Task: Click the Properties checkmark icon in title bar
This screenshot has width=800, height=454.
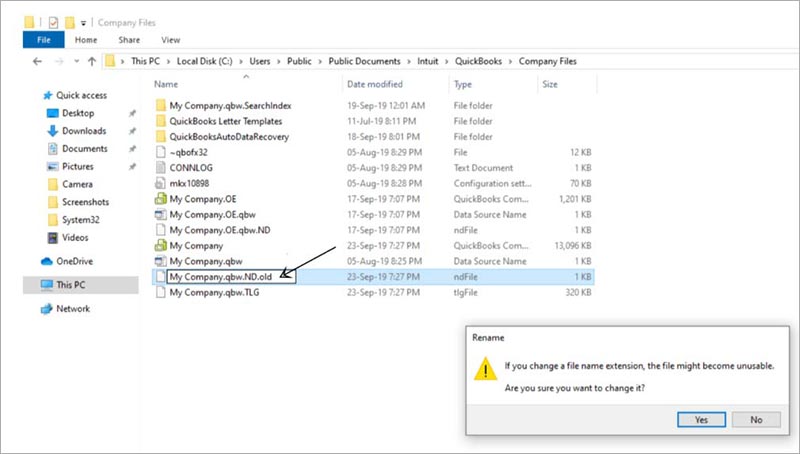Action: click(x=53, y=22)
